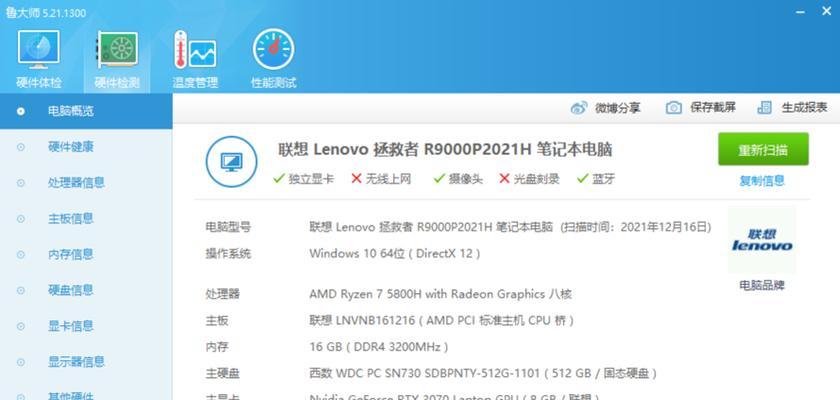This screenshot has width=840, height=400.
Task: Click the Lenovo brand logo
Action: [762, 240]
